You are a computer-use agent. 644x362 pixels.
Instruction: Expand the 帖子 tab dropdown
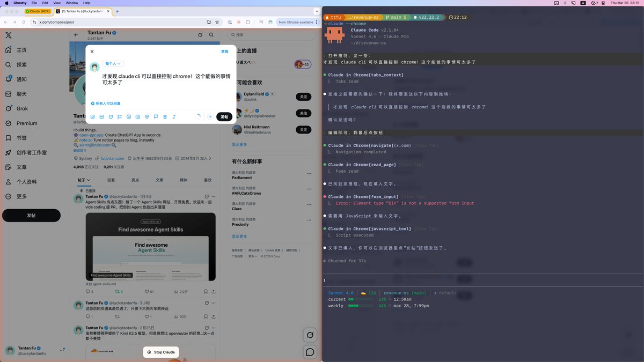(84, 180)
